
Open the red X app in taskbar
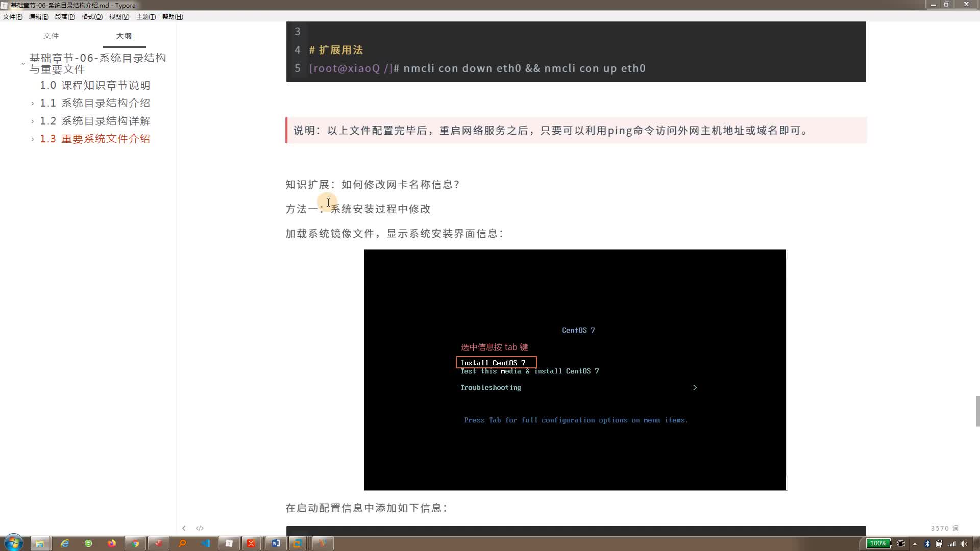tap(251, 543)
